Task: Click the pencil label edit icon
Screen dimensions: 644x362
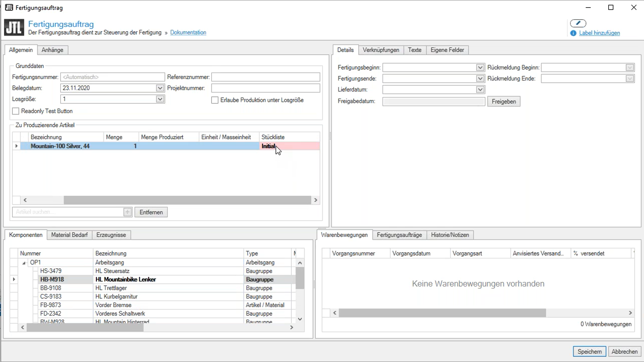Action: point(578,23)
